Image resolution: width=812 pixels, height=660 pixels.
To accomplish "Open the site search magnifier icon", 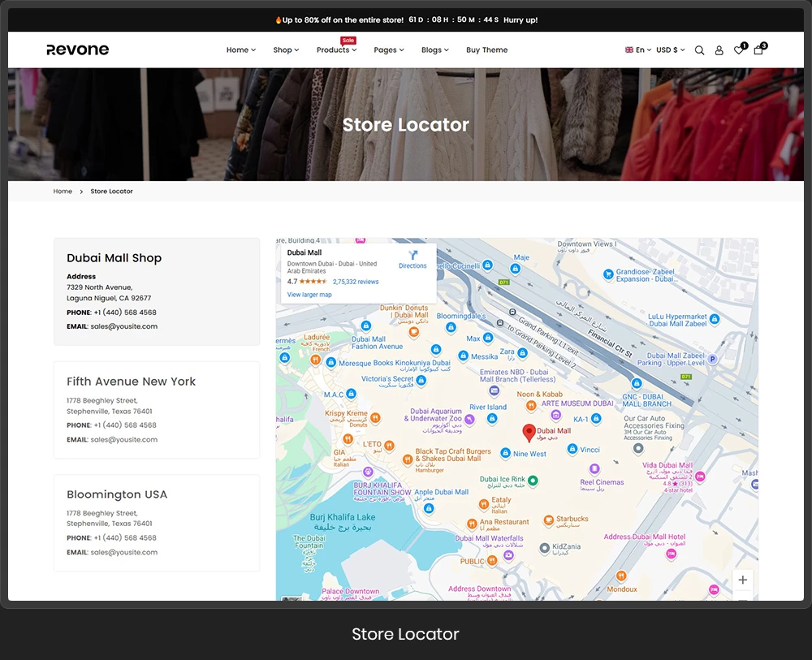I will (x=699, y=50).
